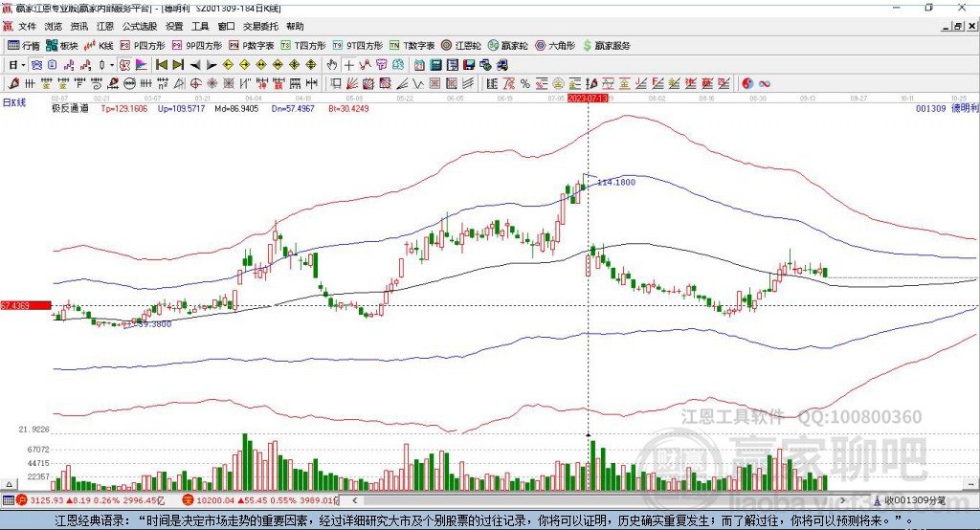Click the colored flag icon in toolbar

(142, 65)
